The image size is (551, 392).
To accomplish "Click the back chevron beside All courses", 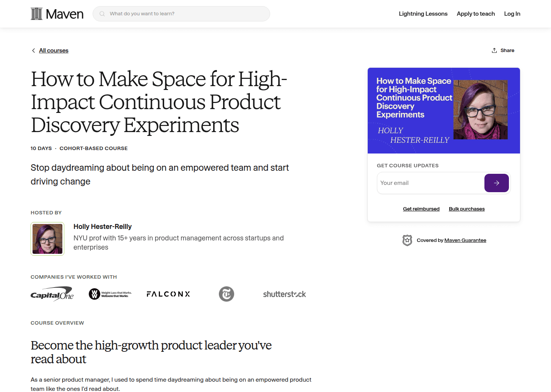I will click(x=33, y=50).
